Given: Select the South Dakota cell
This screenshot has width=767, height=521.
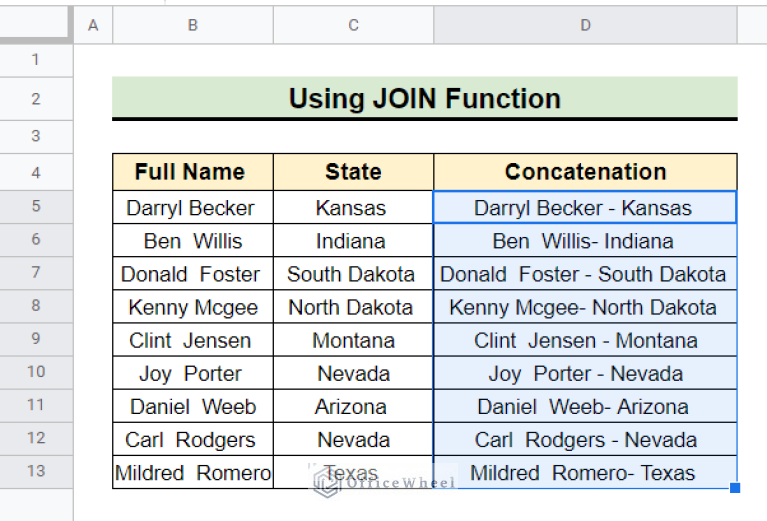Looking at the screenshot, I should [351, 274].
